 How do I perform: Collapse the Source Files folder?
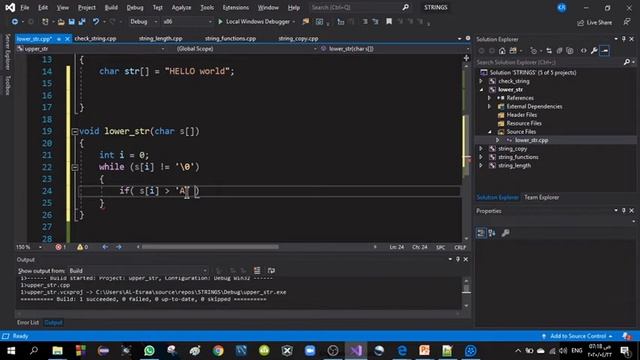pos(489,132)
